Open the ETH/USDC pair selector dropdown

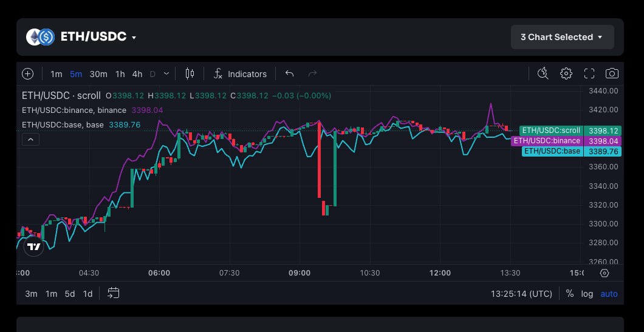tap(98, 37)
